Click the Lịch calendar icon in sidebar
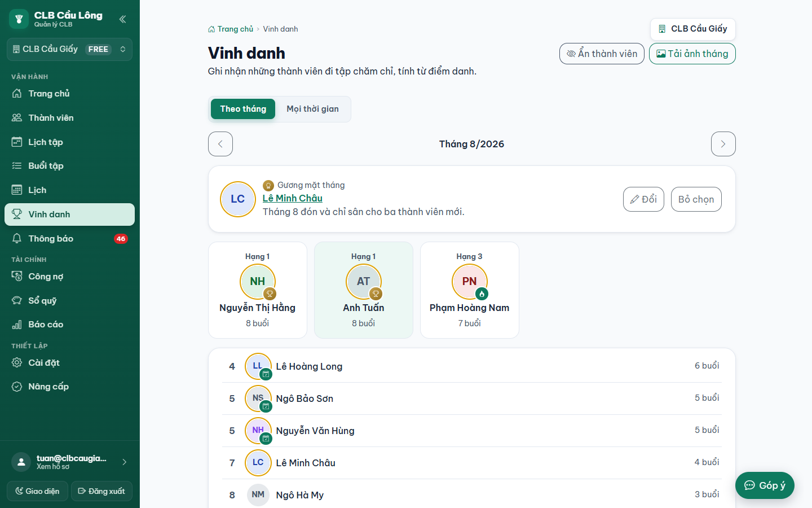 (17, 190)
